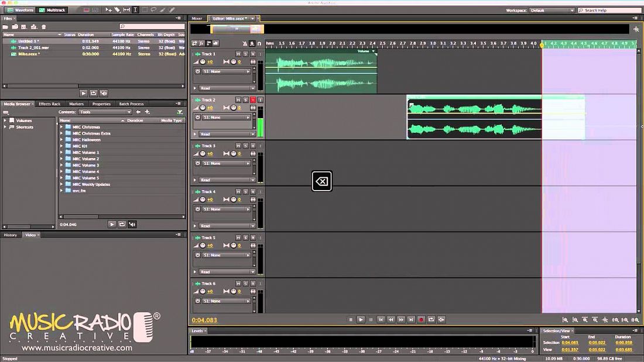
Task: Click the red Record transport button
Action: (x=421, y=319)
